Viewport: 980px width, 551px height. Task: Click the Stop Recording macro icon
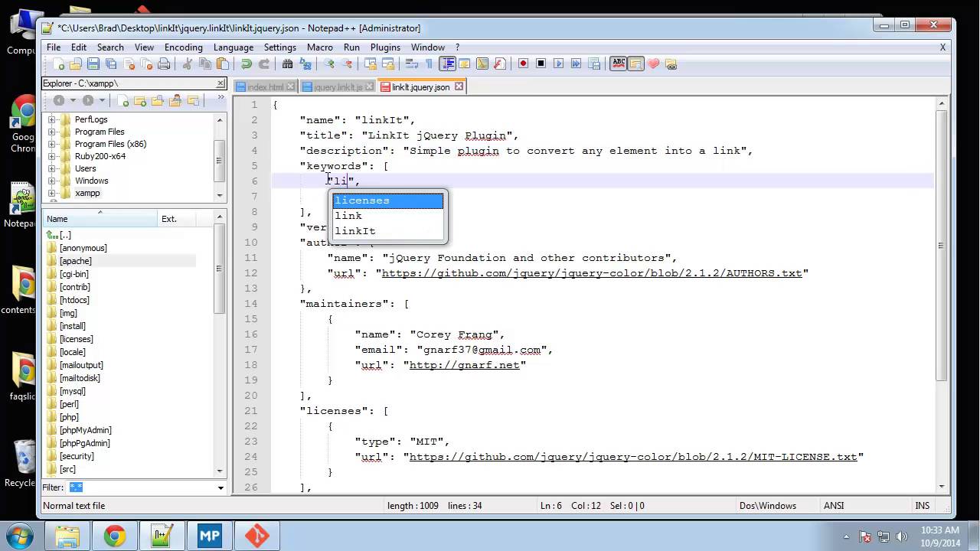(x=541, y=64)
